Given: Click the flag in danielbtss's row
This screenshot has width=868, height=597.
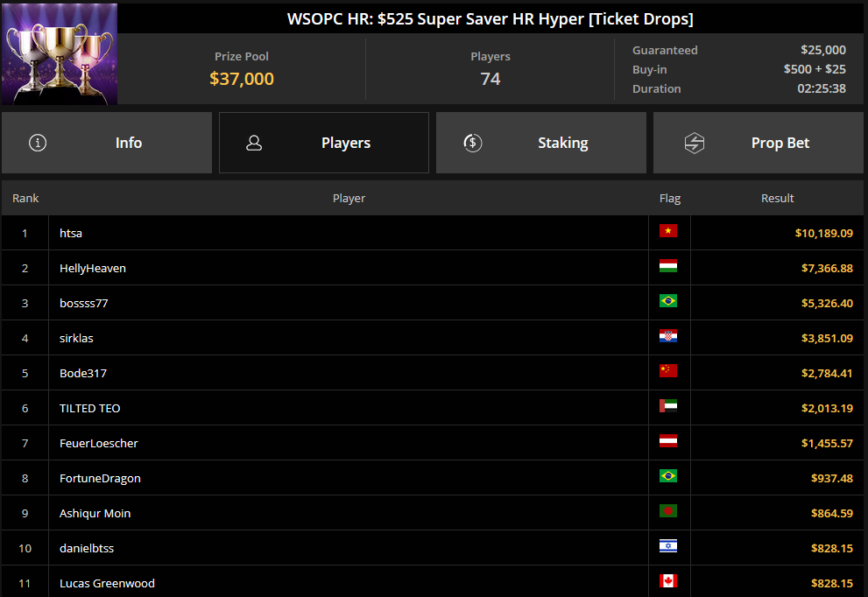Looking at the screenshot, I should (x=668, y=546).
